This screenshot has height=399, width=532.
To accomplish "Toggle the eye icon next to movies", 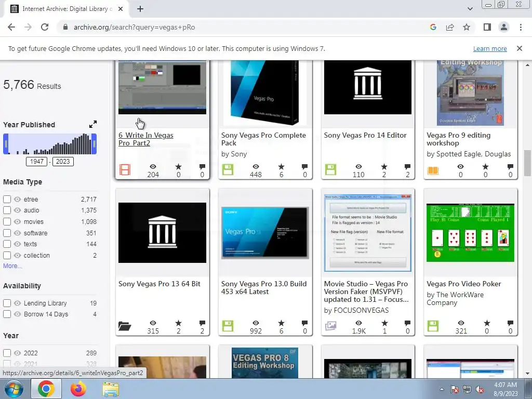I will 17,221.
